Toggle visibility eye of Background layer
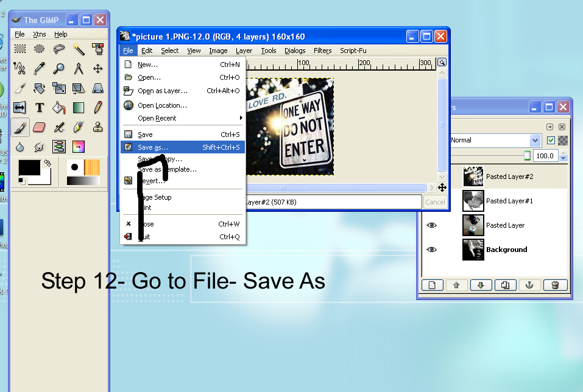Image resolution: width=583 pixels, height=392 pixels. coord(432,250)
